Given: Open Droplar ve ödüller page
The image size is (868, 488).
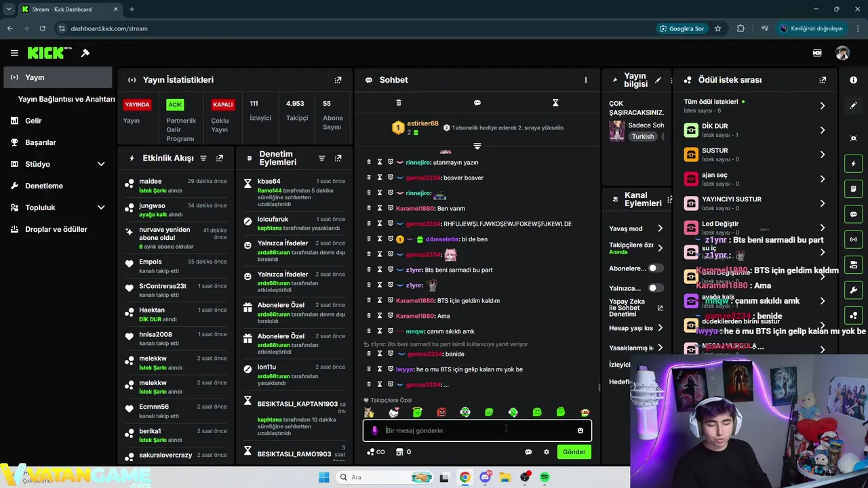Looking at the screenshot, I should [58, 229].
